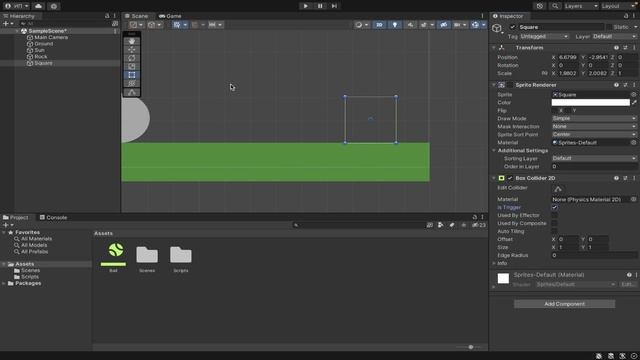
Task: Toggle the Square active checkbox in Inspector
Action: [513, 27]
